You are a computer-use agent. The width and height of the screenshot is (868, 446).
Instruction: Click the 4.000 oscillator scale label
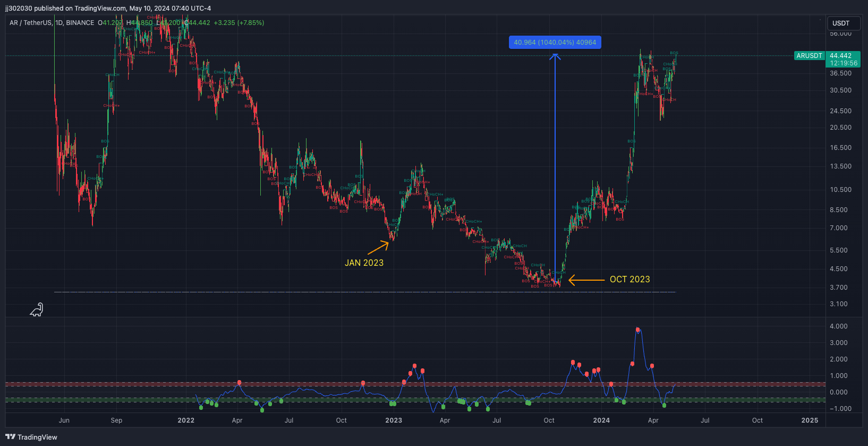tap(839, 326)
